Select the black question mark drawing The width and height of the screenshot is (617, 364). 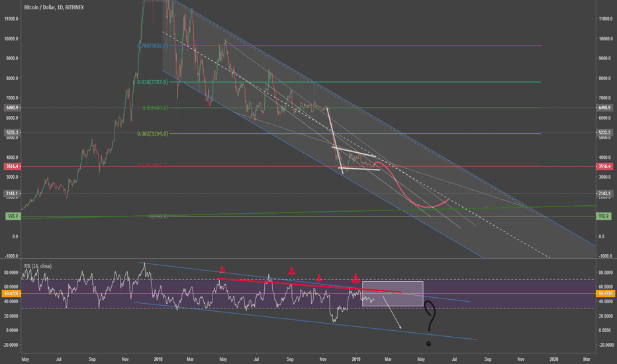coord(430,323)
